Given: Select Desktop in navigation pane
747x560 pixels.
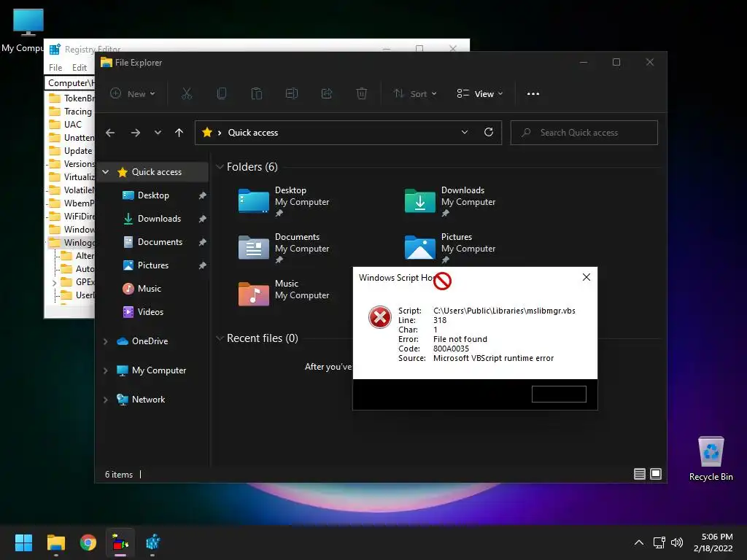Looking at the screenshot, I should click(x=153, y=195).
